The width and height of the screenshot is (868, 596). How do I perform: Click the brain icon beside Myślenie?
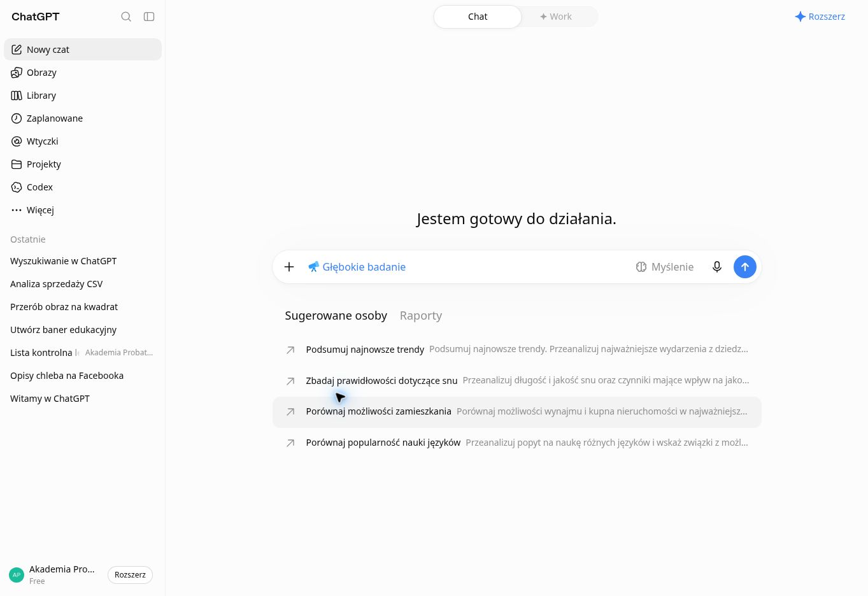[x=641, y=267]
